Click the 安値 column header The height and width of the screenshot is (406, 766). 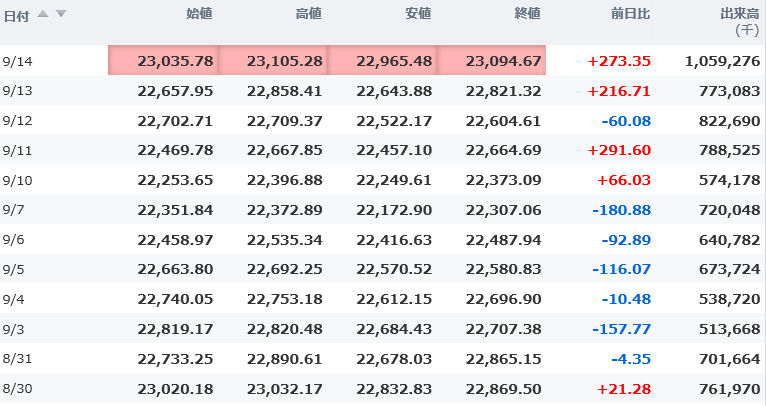(418, 13)
